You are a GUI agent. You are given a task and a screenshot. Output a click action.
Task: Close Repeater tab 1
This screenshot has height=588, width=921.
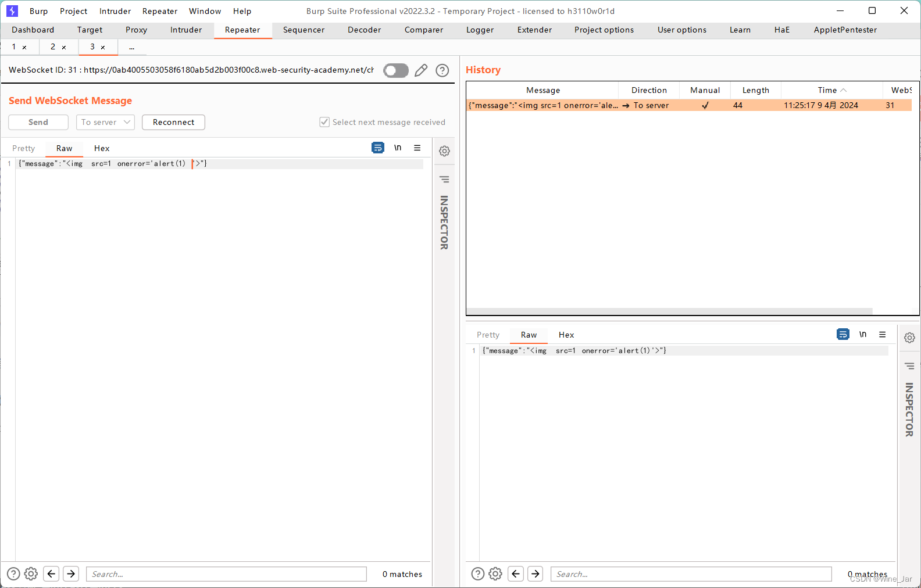[24, 48]
